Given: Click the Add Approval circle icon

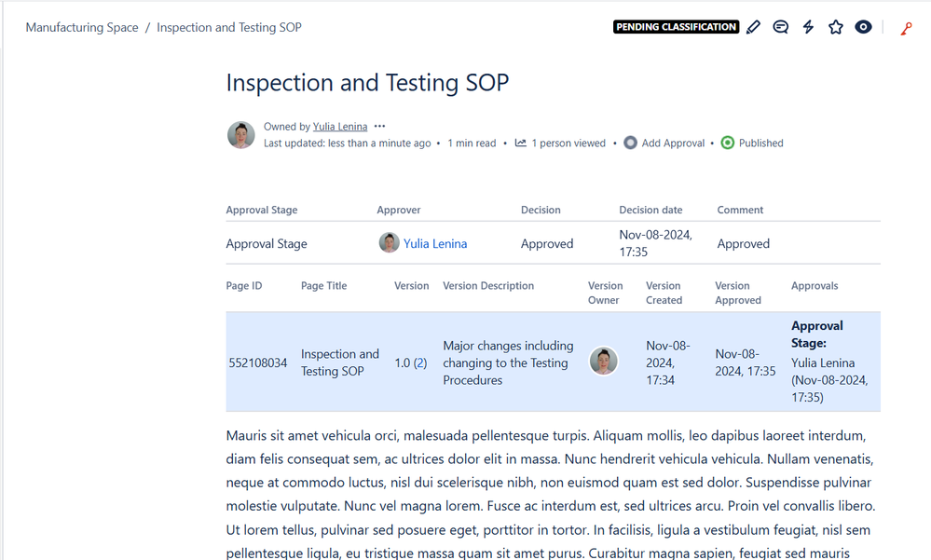Looking at the screenshot, I should [631, 143].
